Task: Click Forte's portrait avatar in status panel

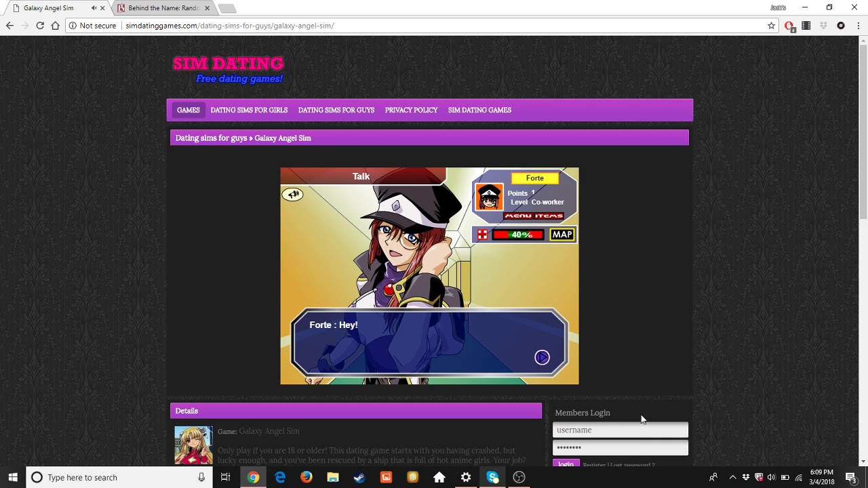Action: pyautogui.click(x=489, y=197)
